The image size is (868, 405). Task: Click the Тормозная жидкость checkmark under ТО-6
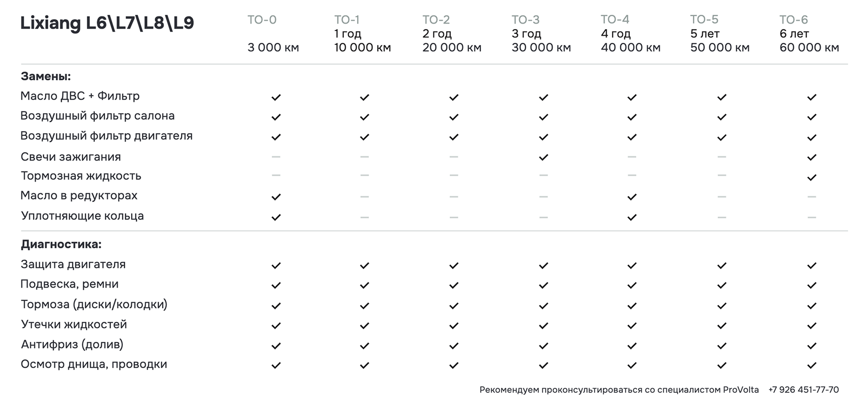pyautogui.click(x=811, y=177)
